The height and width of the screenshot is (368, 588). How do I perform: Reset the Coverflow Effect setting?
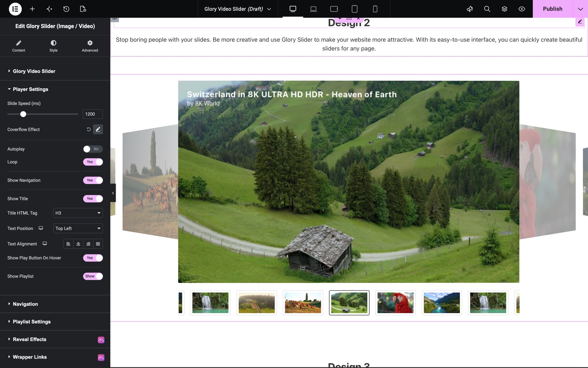pos(89,130)
